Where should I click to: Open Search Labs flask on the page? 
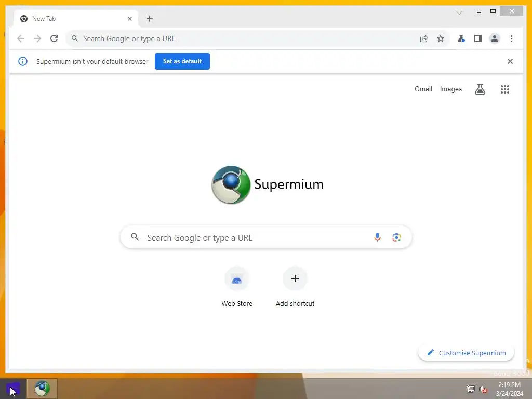[480, 89]
